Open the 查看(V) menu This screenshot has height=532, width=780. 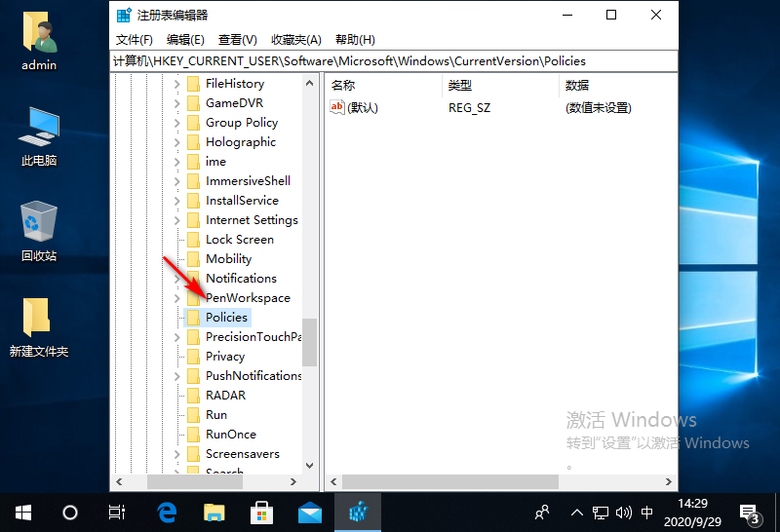point(237,40)
